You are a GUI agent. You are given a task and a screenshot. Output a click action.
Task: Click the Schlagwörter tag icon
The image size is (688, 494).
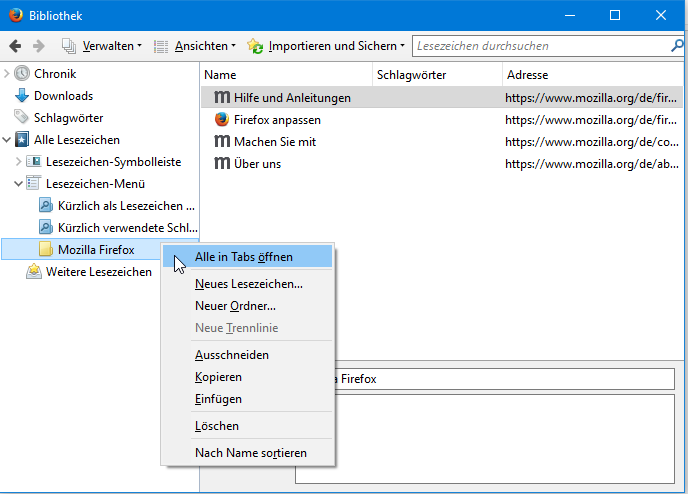(22, 118)
